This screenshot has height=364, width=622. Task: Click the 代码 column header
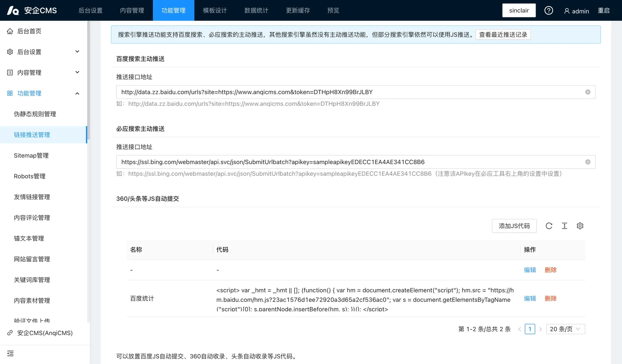click(x=366, y=250)
